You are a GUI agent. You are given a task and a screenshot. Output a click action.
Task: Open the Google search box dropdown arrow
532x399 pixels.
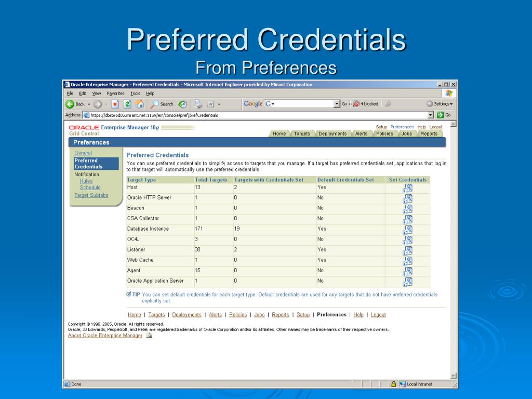pos(337,104)
